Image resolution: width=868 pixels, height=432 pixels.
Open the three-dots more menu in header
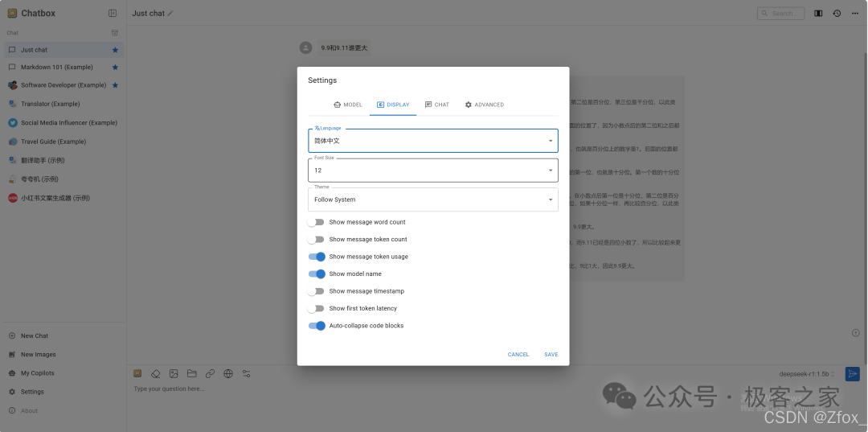pyautogui.click(x=854, y=14)
